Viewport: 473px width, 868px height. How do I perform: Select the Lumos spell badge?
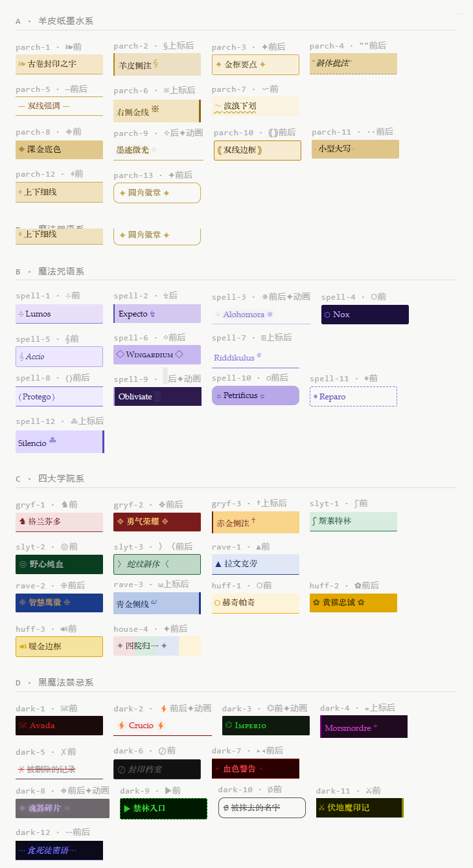59,314
